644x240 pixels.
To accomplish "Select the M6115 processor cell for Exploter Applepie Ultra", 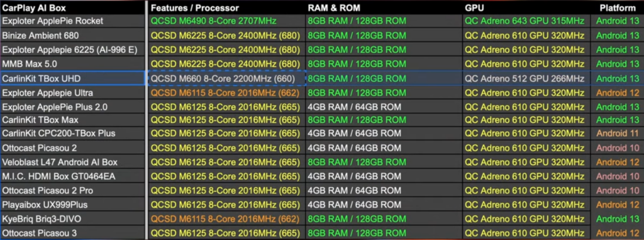I will (x=226, y=93).
